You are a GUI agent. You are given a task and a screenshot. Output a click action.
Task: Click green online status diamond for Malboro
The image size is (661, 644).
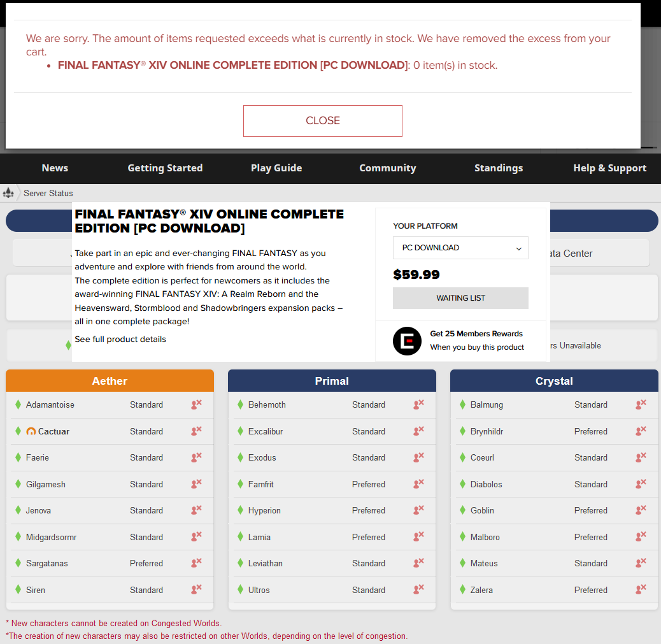pyautogui.click(x=462, y=536)
